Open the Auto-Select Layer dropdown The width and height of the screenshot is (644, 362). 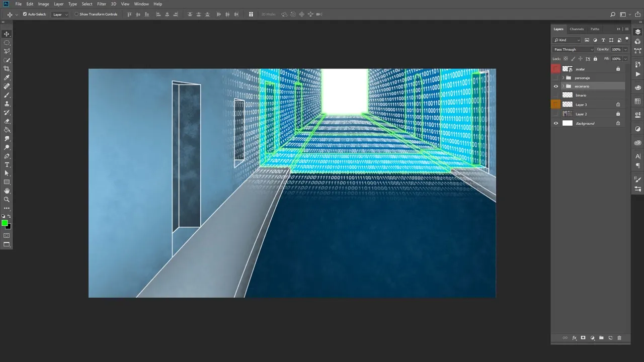60,15
